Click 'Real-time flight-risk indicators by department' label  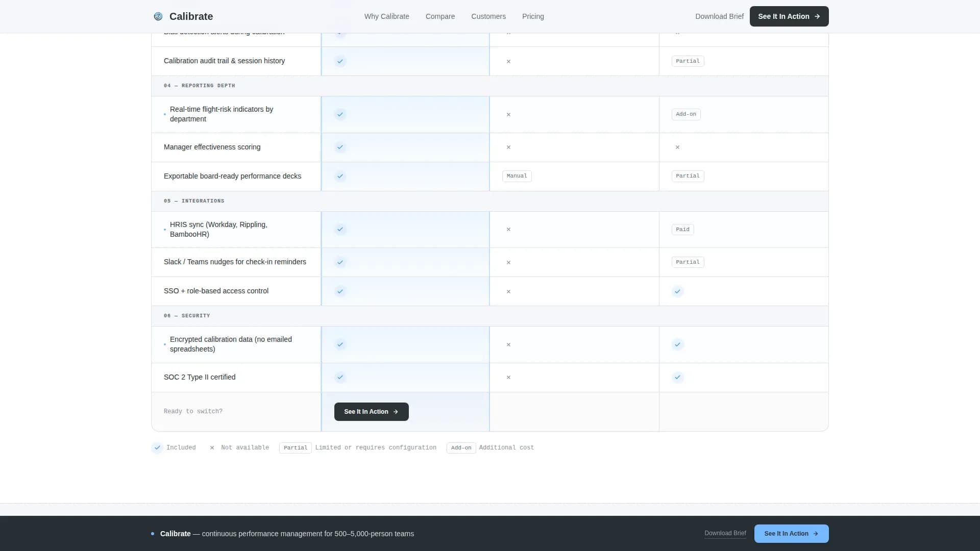pos(222,114)
